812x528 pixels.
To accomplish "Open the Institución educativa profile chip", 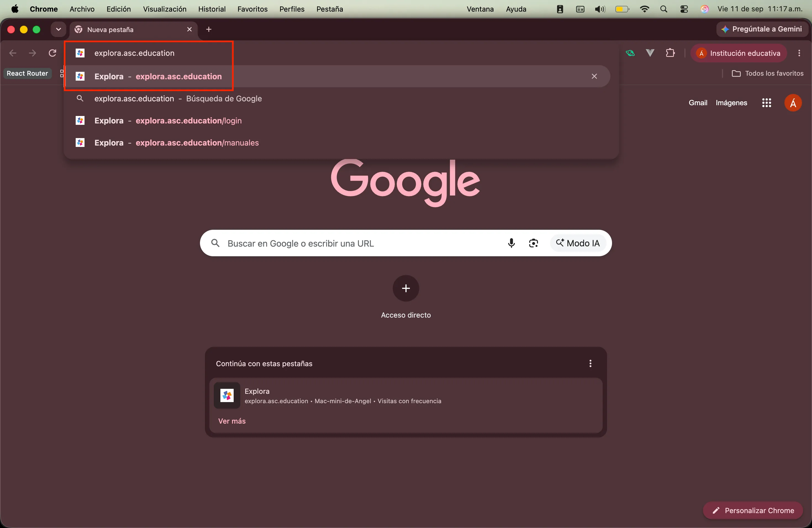I will click(x=739, y=53).
